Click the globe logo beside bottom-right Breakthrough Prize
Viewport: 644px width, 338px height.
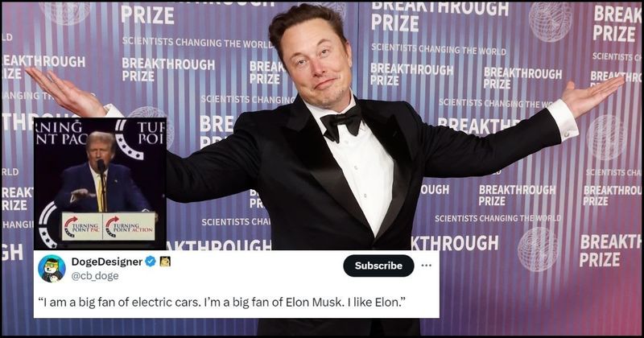[x=538, y=249]
